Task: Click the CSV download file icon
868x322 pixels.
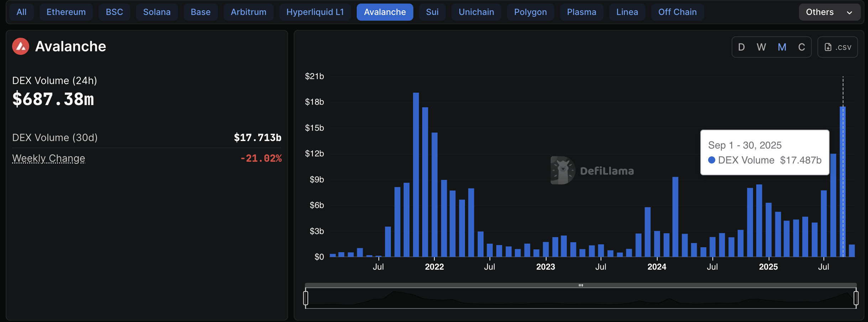Action: click(828, 47)
